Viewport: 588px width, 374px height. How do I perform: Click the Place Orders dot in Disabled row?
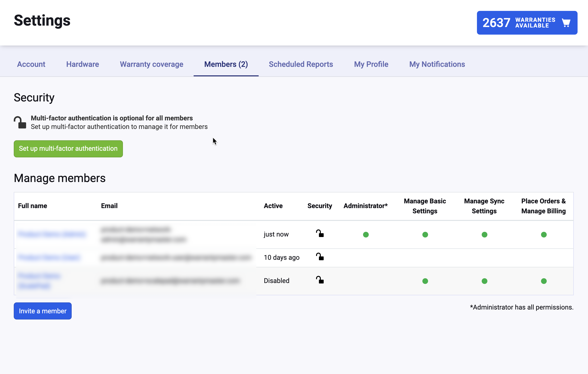544,281
